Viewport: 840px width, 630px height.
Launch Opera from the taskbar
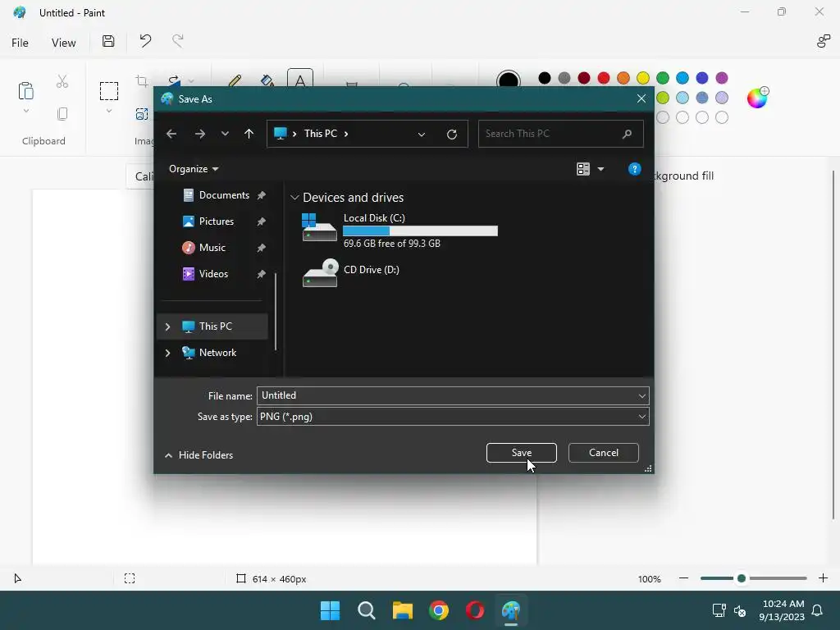click(475, 610)
